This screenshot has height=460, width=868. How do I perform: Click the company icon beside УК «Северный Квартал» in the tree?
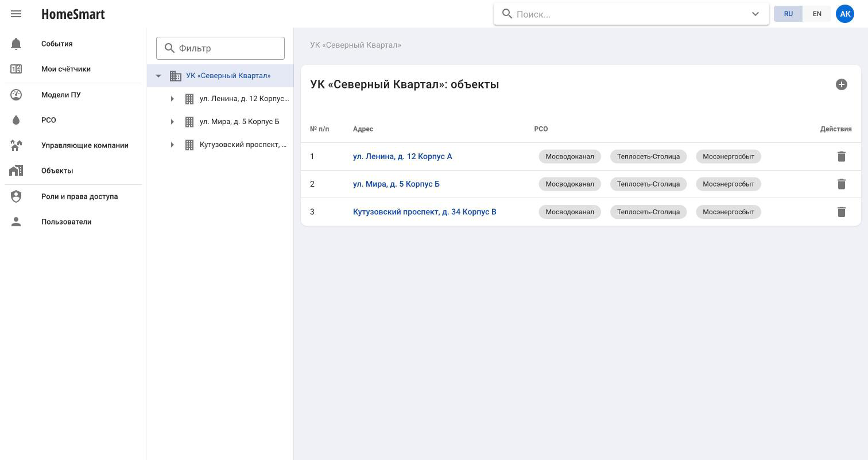(x=176, y=76)
